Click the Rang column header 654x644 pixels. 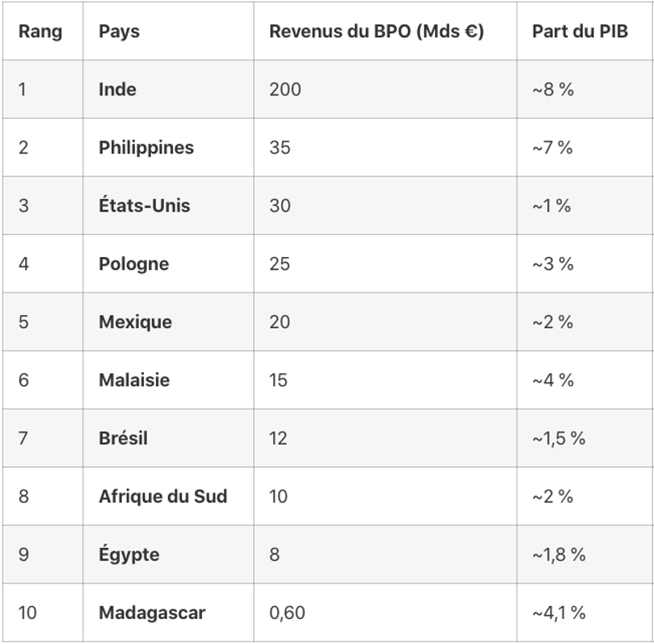point(40,32)
